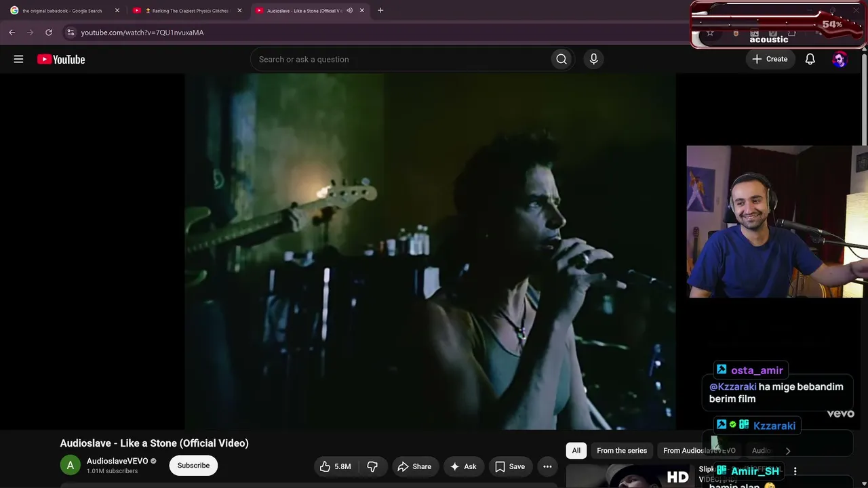Open options menu for suggested Slipknot video

click(795, 471)
